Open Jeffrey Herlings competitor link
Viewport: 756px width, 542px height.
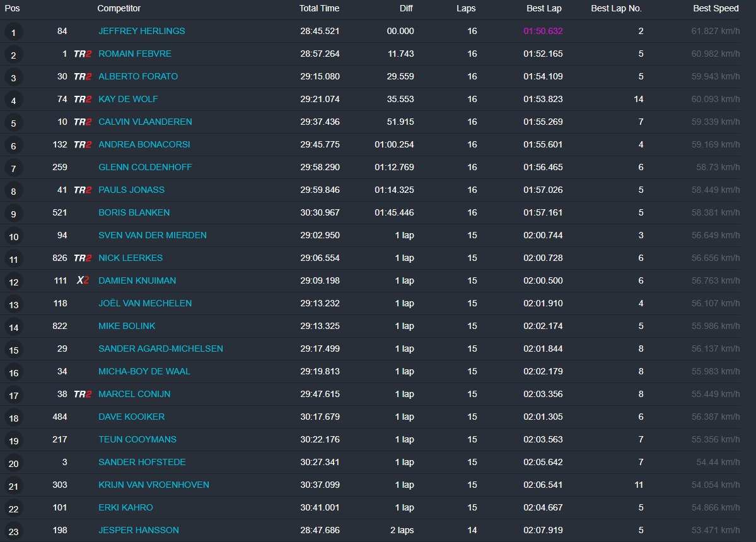coord(141,31)
